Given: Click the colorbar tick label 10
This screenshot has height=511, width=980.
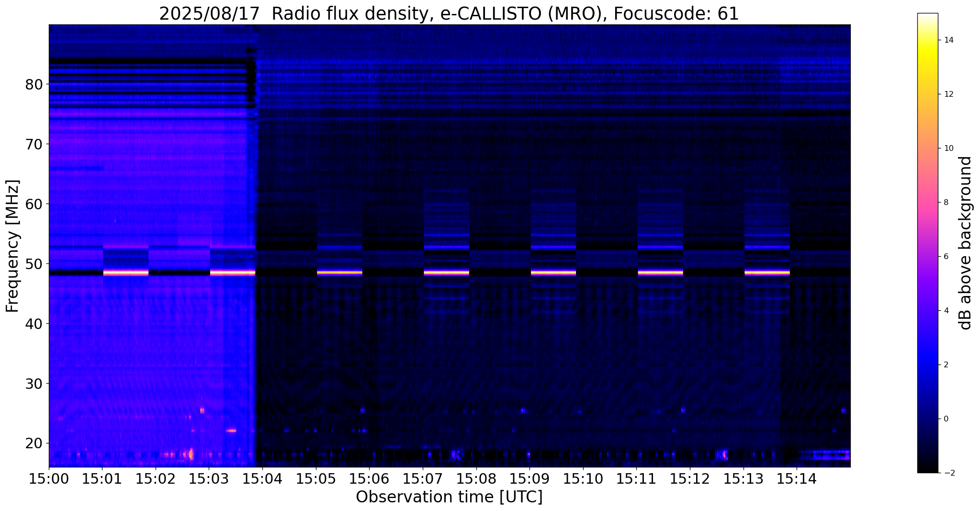Looking at the screenshot, I should point(948,148).
